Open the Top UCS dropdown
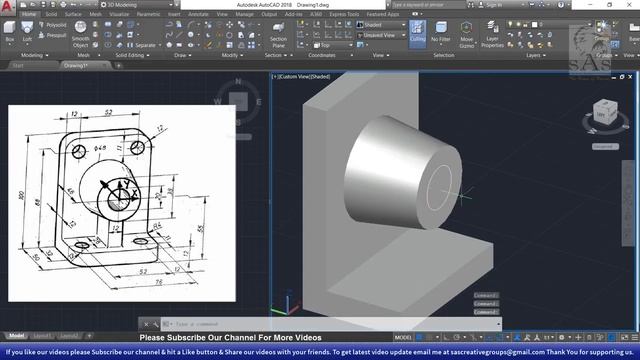 [333, 45]
